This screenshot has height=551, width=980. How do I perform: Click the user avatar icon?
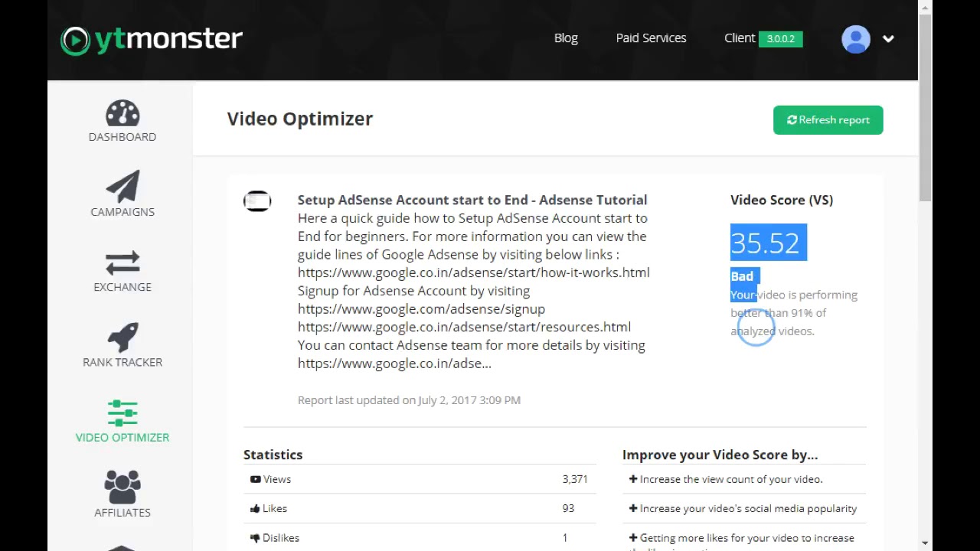tap(856, 39)
